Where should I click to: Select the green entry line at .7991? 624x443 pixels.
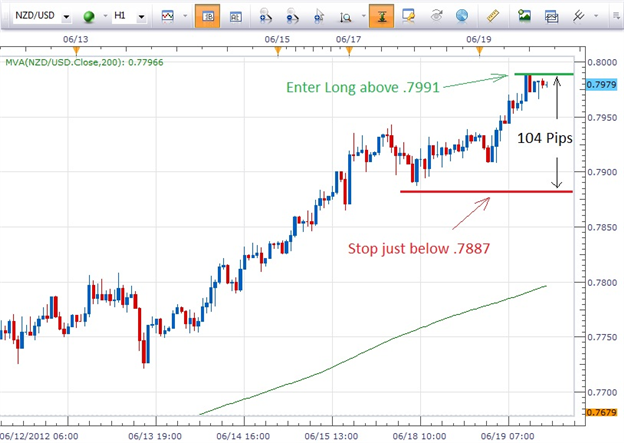click(x=544, y=74)
